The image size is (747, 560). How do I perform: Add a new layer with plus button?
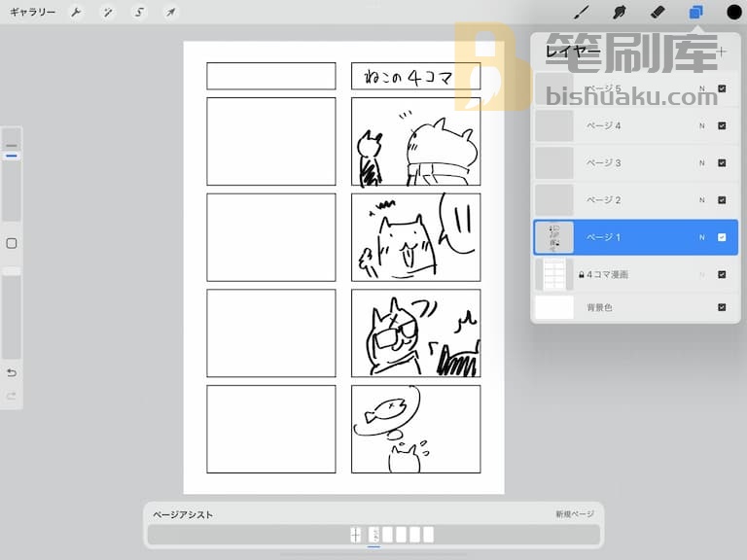pyautogui.click(x=722, y=52)
